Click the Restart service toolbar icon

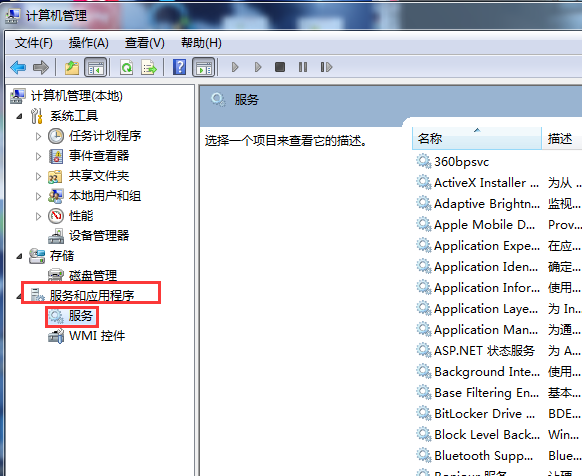click(x=326, y=67)
